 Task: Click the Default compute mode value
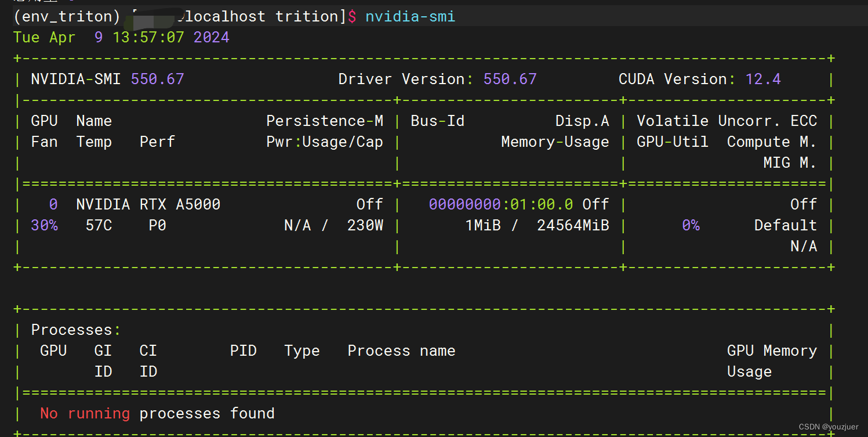point(786,225)
